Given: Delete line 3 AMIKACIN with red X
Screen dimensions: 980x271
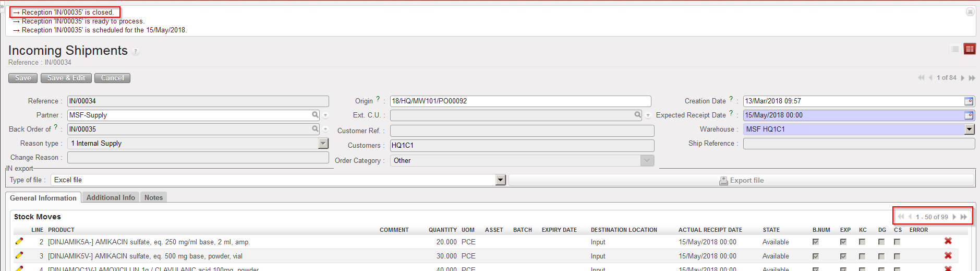Looking at the screenshot, I should 948,255.
